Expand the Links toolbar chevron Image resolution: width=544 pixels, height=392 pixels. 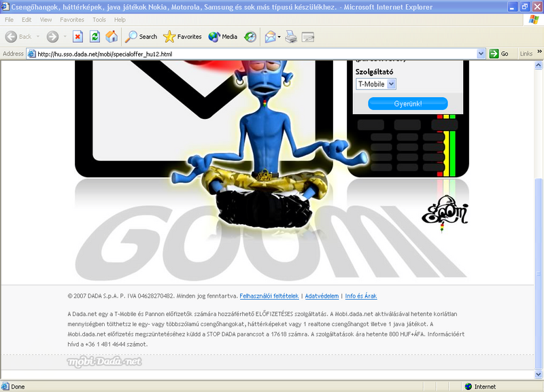(x=539, y=52)
